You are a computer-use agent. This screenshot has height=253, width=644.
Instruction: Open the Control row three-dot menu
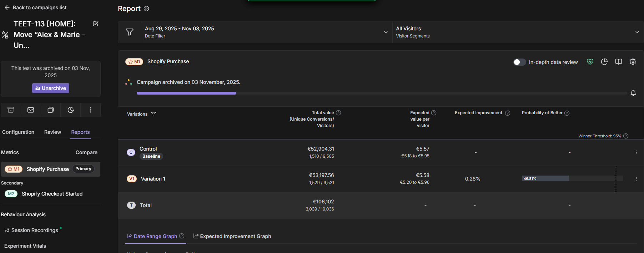pyautogui.click(x=636, y=152)
